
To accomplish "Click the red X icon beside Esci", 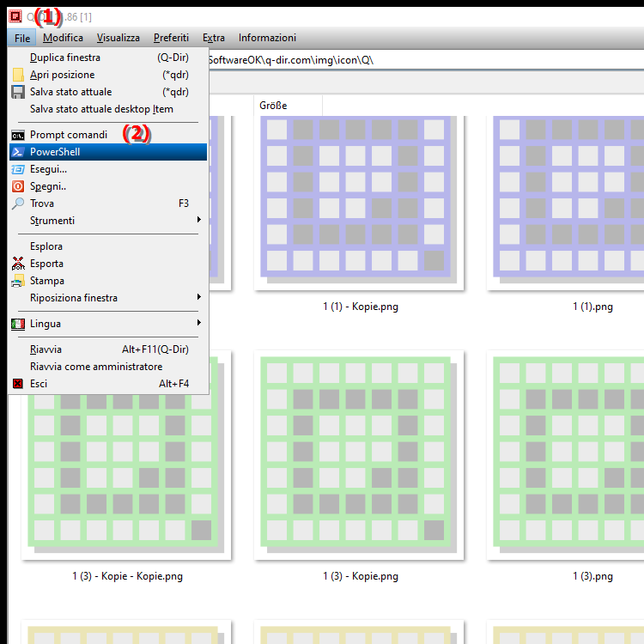I will coord(18,384).
